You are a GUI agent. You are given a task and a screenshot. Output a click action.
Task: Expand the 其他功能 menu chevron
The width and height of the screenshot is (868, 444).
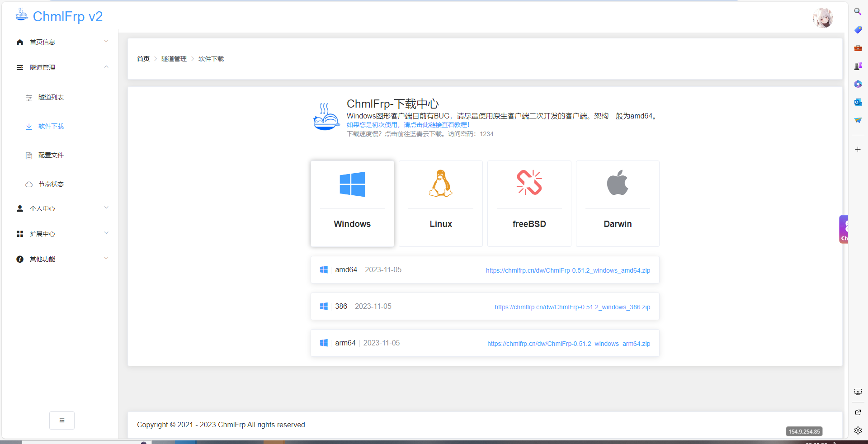click(x=106, y=259)
